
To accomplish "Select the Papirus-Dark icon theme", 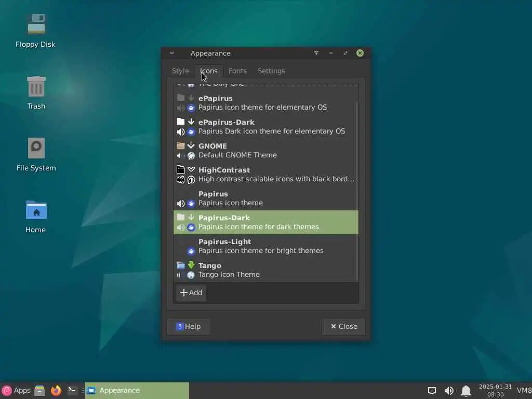I will [x=265, y=222].
